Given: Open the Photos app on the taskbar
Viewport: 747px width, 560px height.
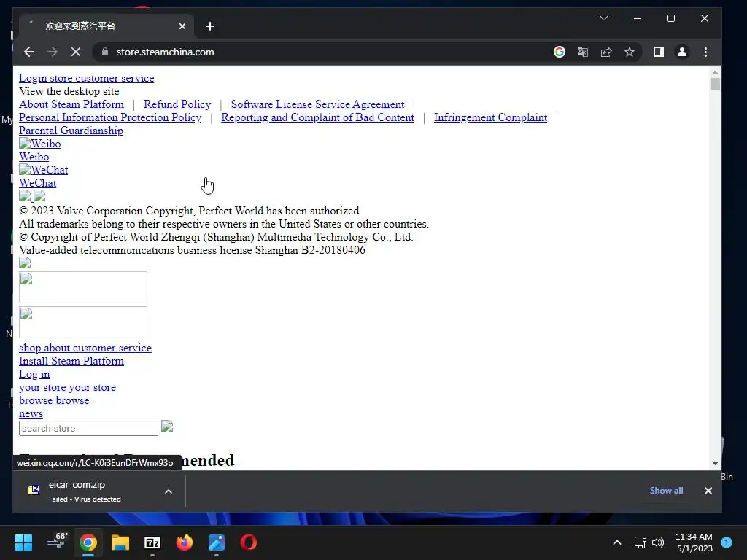Looking at the screenshot, I should pos(217,542).
